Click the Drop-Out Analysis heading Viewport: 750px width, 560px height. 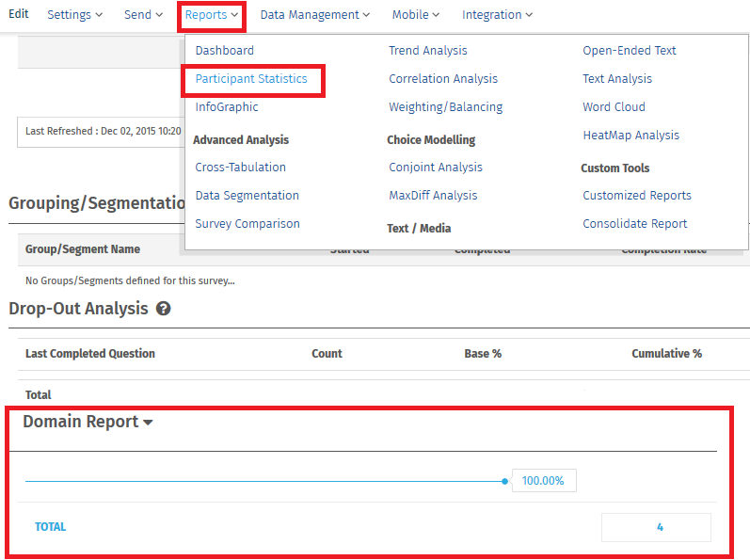pyautogui.click(x=78, y=309)
